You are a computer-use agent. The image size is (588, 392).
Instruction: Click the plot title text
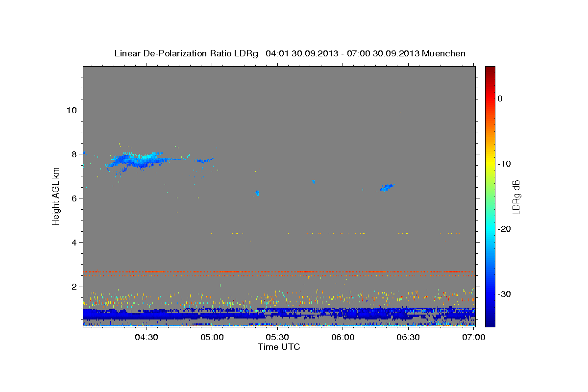pos(290,53)
